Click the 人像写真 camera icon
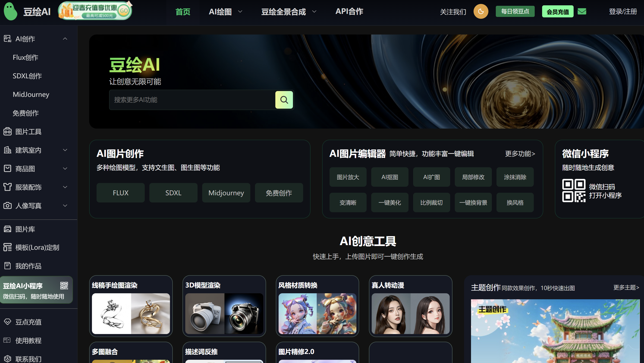 [x=7, y=206]
